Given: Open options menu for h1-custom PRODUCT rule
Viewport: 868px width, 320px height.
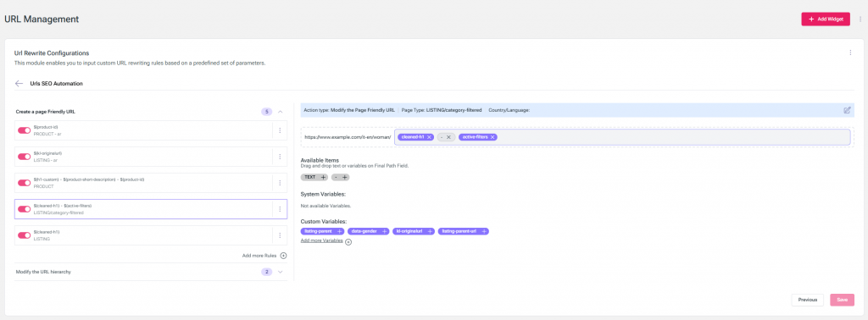Looking at the screenshot, I should tap(280, 183).
